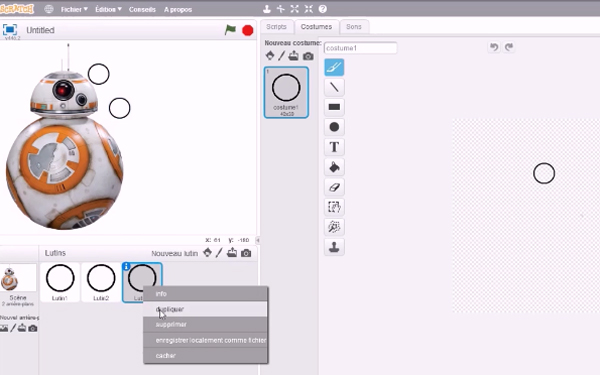Stop the project with red stop button
Image resolution: width=600 pixels, height=375 pixels.
point(248,30)
